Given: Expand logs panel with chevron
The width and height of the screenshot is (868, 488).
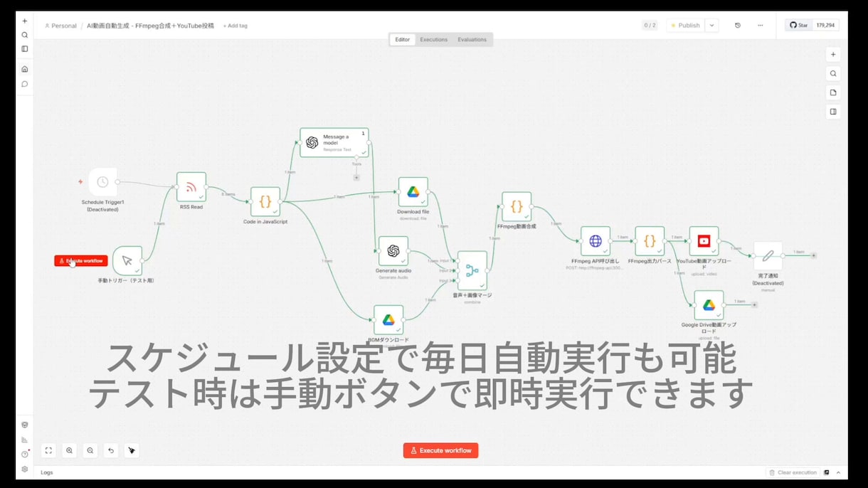Looking at the screenshot, I should [838, 472].
